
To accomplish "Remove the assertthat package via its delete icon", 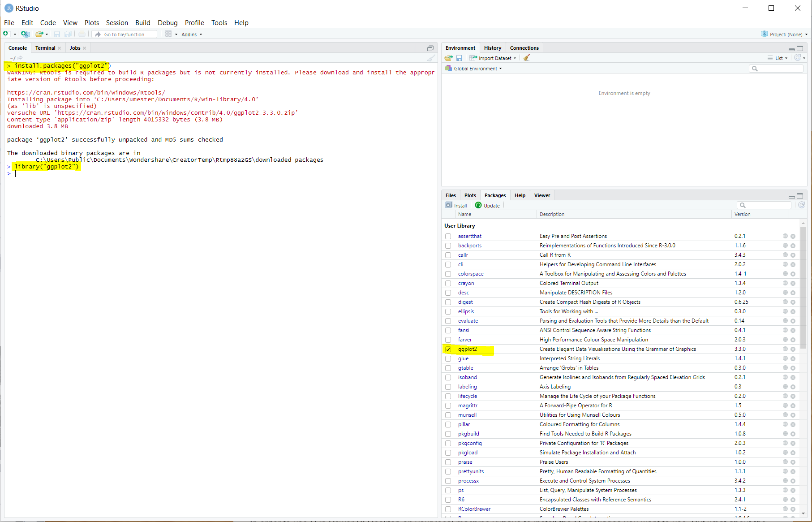I will pos(792,236).
